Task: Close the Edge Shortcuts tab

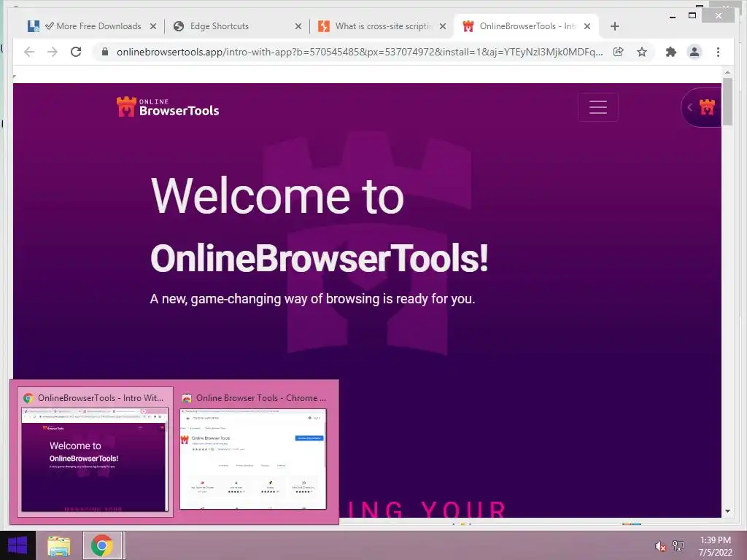Action: (298, 26)
